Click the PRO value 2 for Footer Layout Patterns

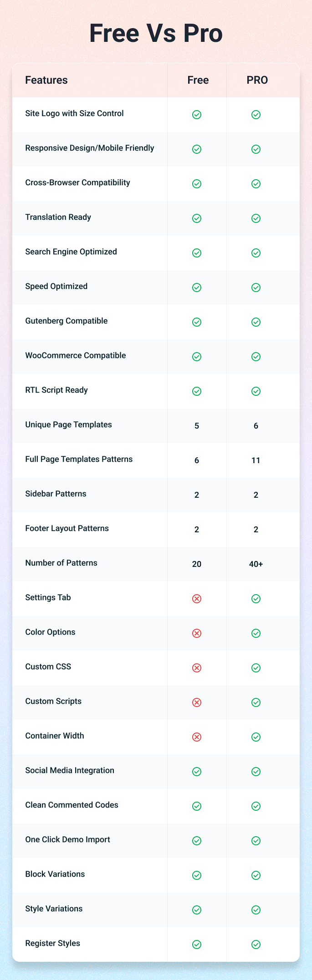point(256,530)
